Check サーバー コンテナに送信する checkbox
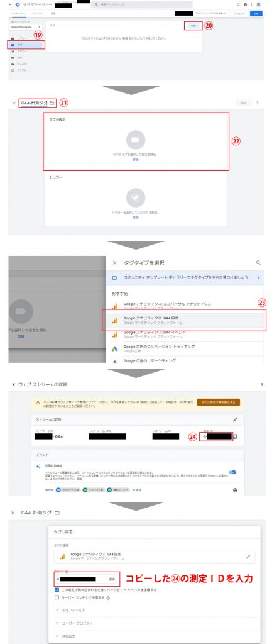The height and width of the screenshot is (644, 272). click(57, 597)
